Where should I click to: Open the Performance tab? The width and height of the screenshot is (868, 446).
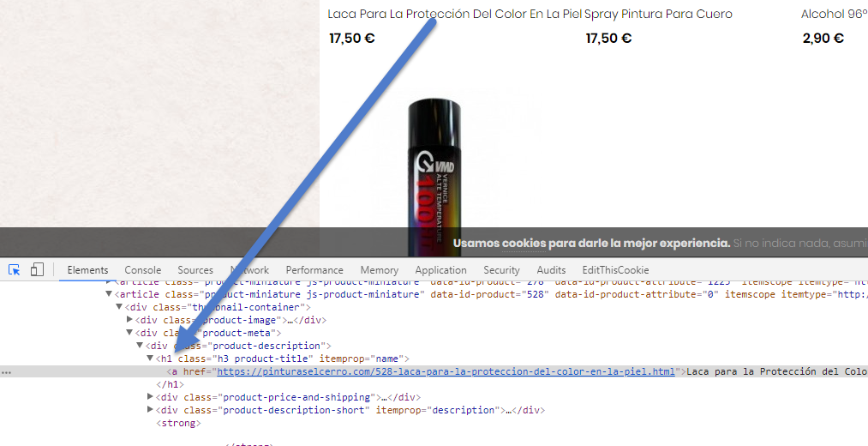point(314,270)
